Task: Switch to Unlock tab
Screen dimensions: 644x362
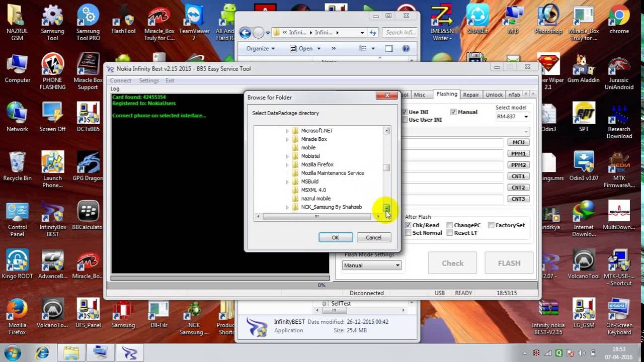Action: 494,95
